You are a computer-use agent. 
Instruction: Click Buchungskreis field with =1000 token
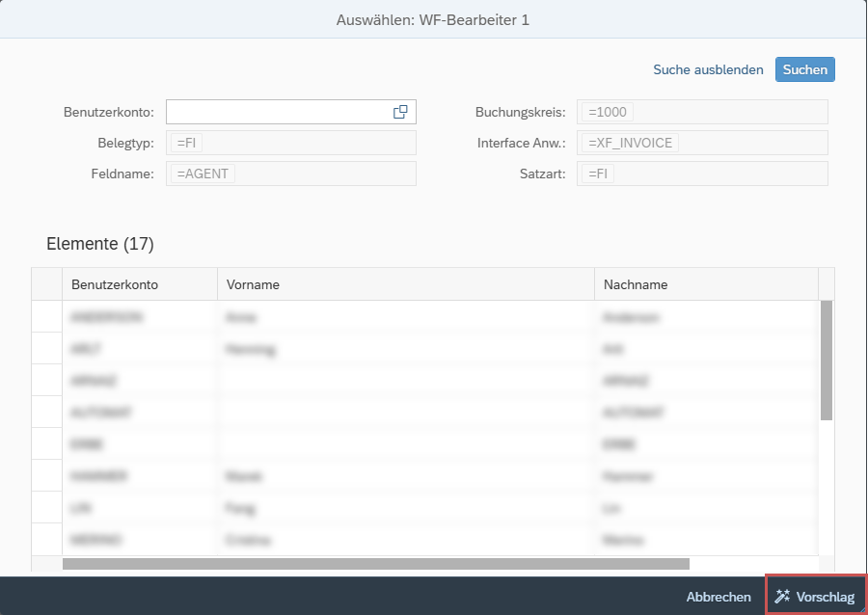[702, 112]
